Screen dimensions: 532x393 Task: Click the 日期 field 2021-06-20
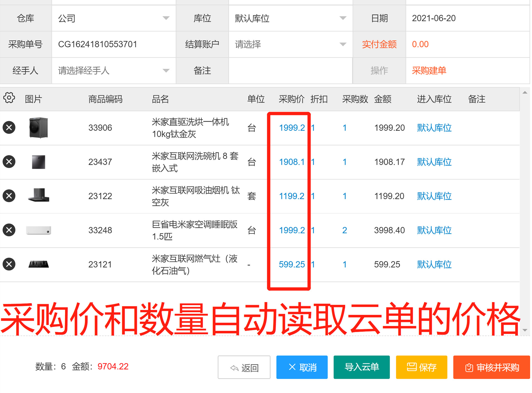point(467,18)
